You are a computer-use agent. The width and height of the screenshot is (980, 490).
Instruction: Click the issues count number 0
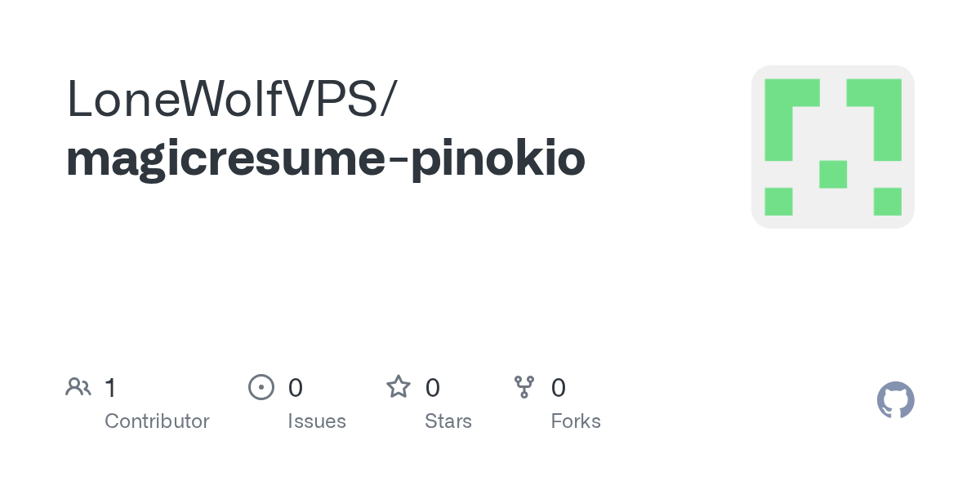(296, 388)
